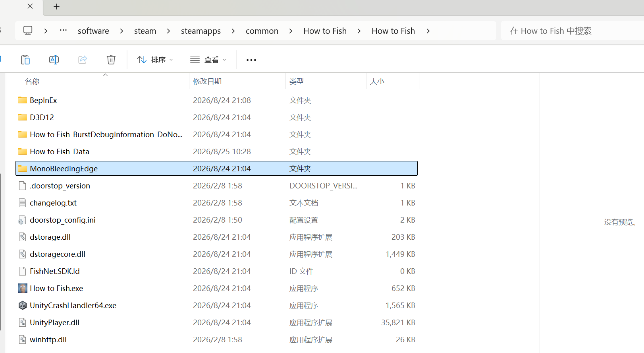
Task: Open a new tab with plus button
Action: [x=56, y=6]
